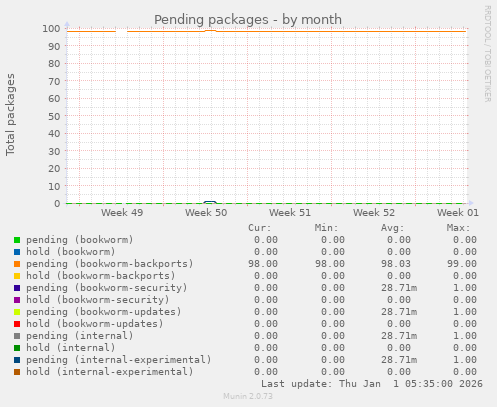Click the 'Avg:' column header
This screenshot has height=407, width=497.
pos(392,228)
